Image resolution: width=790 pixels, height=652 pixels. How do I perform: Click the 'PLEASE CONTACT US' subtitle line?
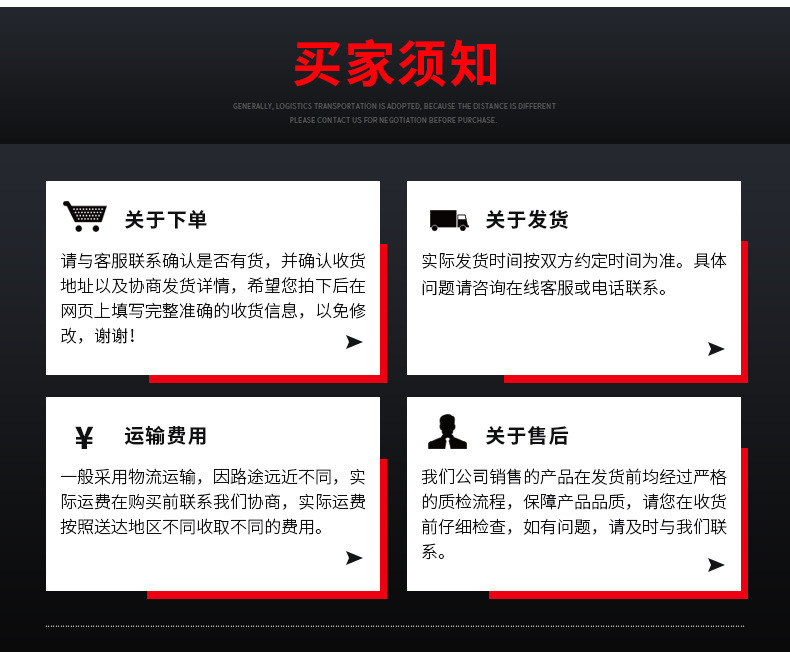pyautogui.click(x=393, y=120)
